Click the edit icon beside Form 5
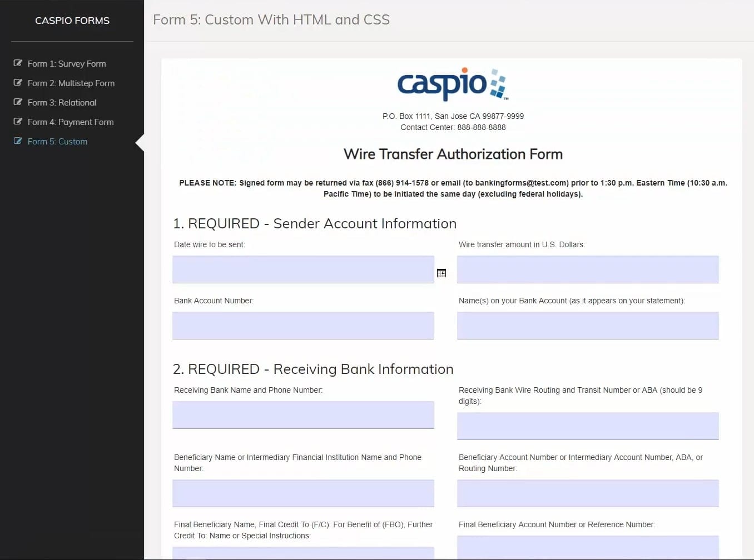 [x=18, y=141]
